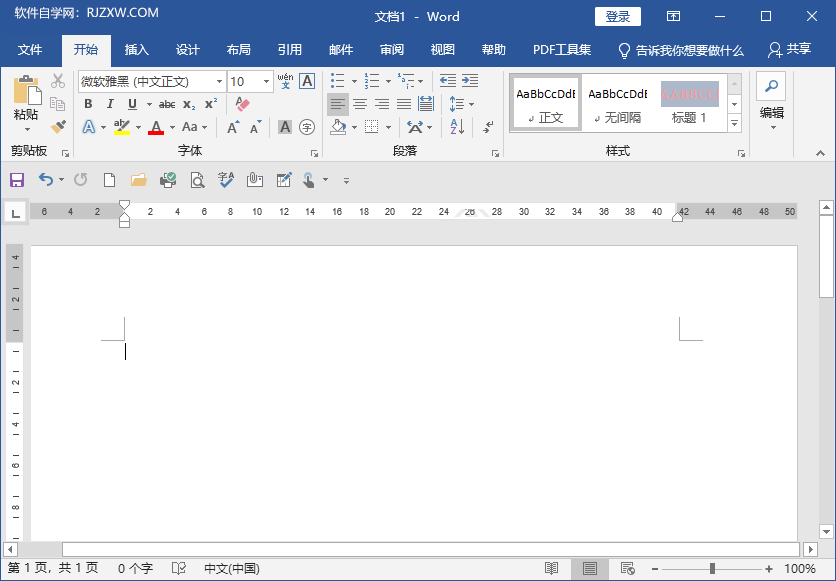
Task: Run spelling and grammar check icon
Action: (226, 180)
